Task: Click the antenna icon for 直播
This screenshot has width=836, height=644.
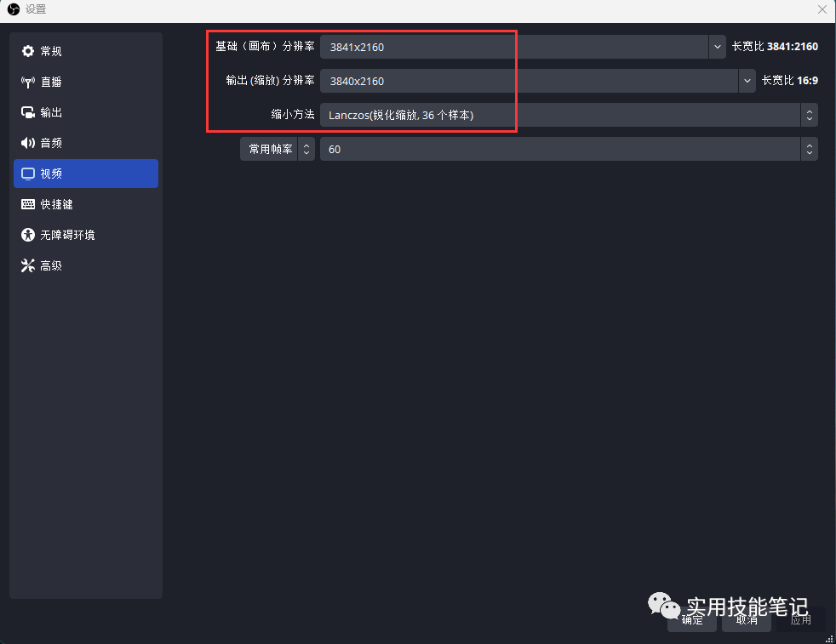Action: [28, 82]
